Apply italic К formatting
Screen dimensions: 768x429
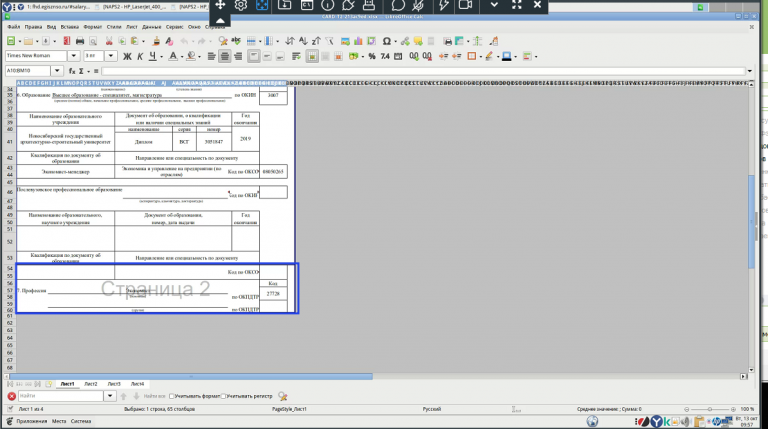(140, 56)
